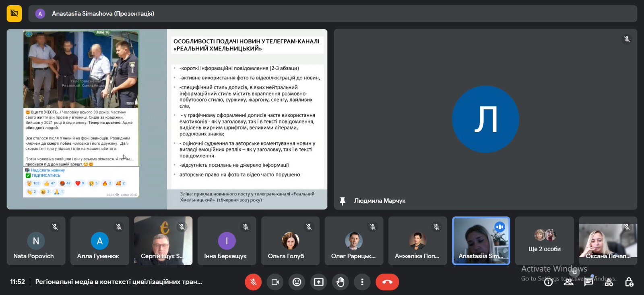Click the Nata Popovich participant tile
Viewport: 644px width, 295px height.
[x=36, y=241]
